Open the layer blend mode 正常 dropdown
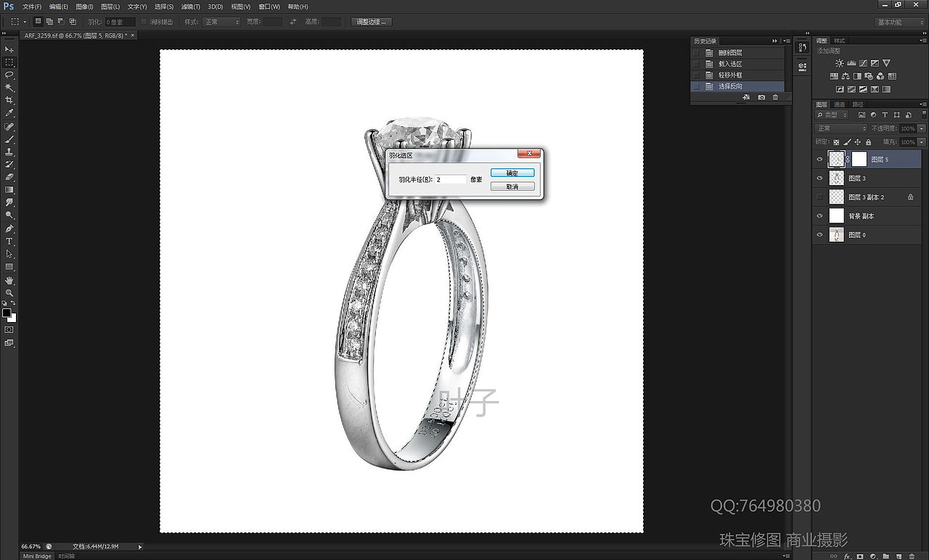This screenshot has width=929, height=560. [x=841, y=128]
